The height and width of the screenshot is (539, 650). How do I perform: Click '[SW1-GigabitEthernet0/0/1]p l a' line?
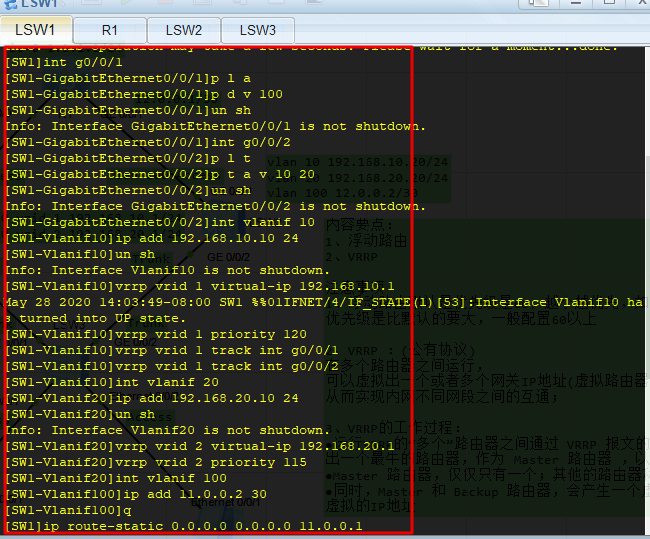tap(128, 78)
